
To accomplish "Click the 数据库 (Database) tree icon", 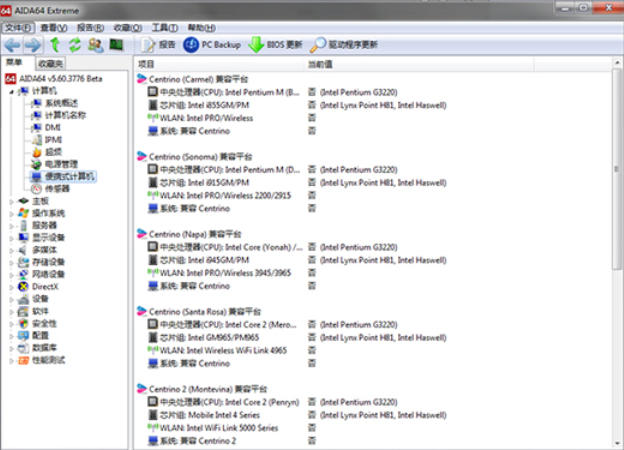I will point(23,348).
